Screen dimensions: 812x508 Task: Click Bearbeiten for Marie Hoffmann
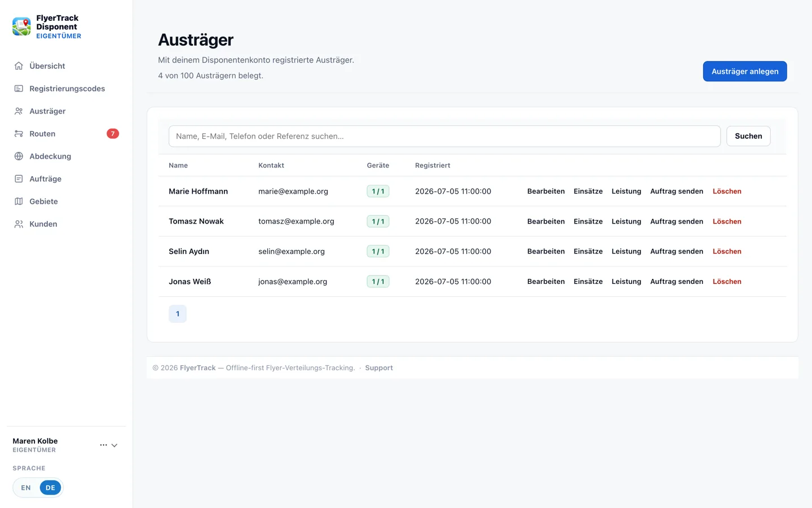click(546, 191)
